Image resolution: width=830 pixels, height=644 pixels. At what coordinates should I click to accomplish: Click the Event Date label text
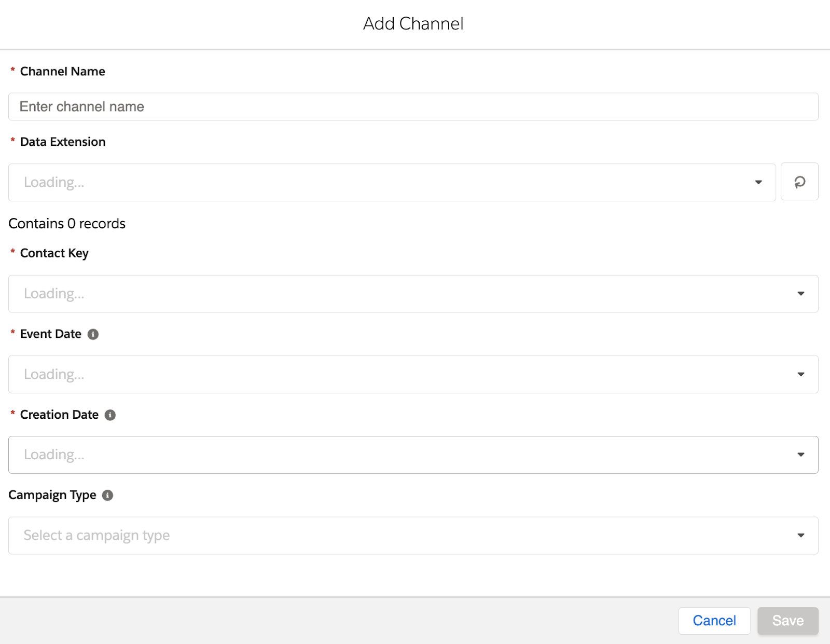(50, 334)
